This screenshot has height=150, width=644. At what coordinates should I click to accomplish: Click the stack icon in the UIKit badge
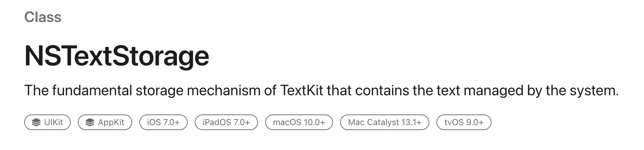point(36,122)
